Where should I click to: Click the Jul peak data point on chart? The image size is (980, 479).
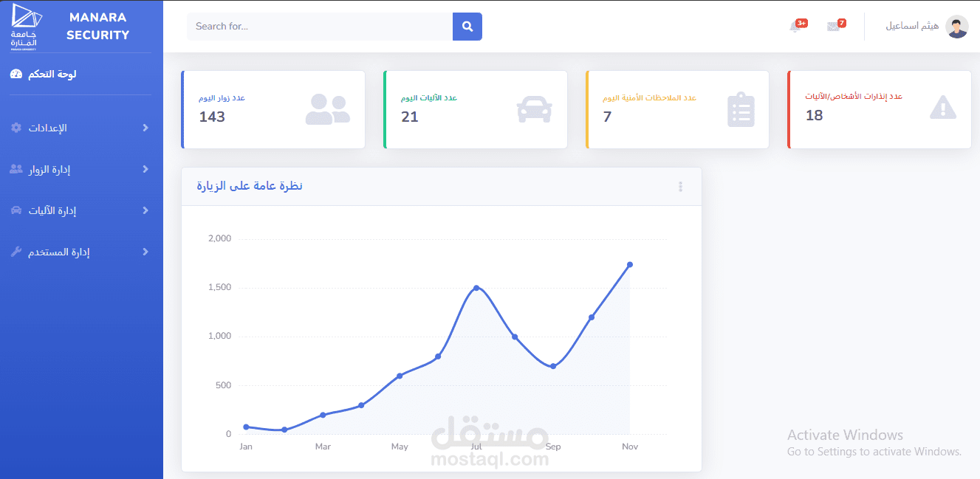pos(476,288)
